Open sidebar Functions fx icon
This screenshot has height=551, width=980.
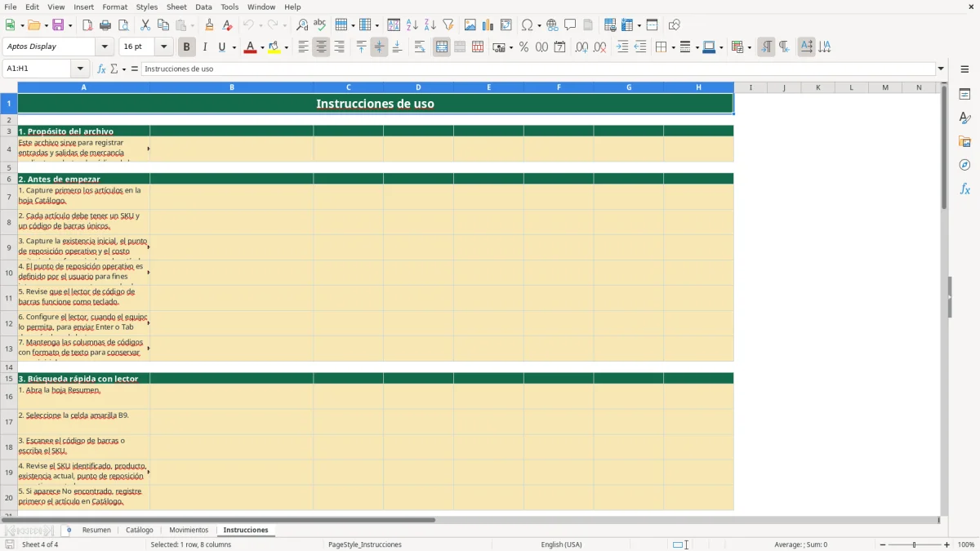(964, 189)
